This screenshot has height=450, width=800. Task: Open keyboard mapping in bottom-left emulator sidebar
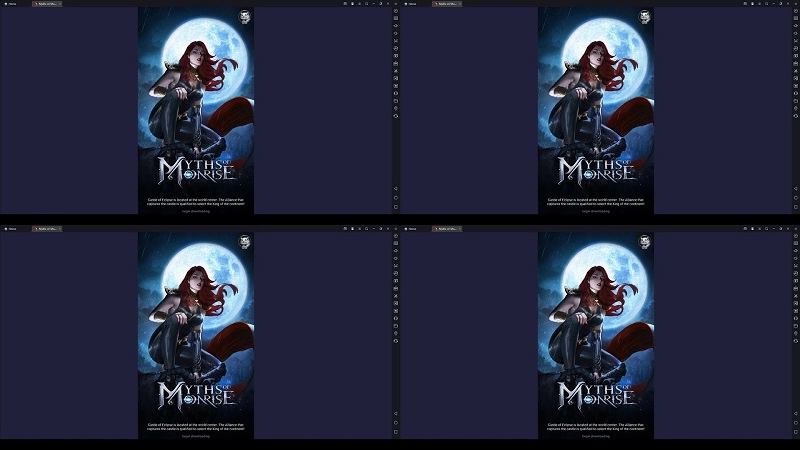click(x=396, y=243)
